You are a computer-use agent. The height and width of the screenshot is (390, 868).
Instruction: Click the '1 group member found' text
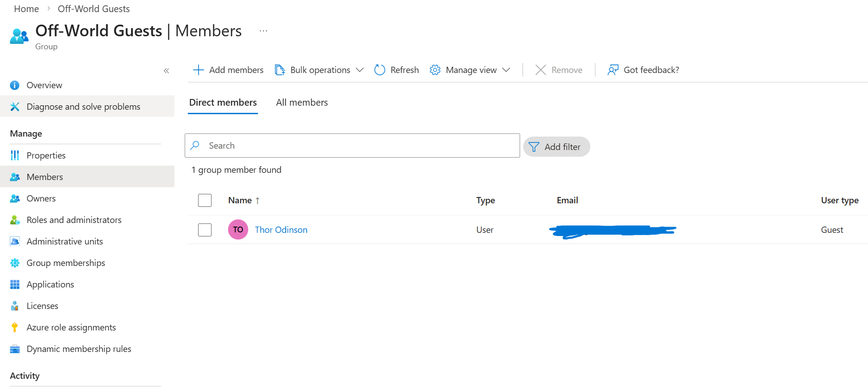tap(236, 170)
